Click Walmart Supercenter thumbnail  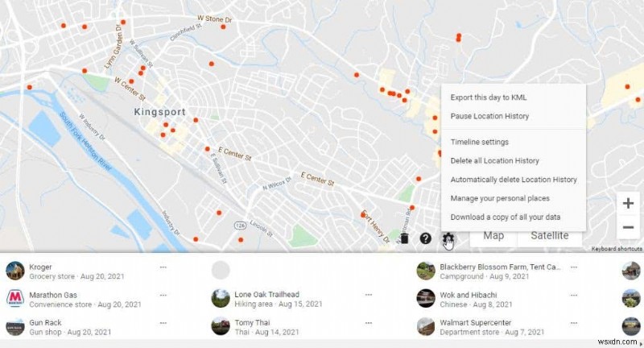426,326
